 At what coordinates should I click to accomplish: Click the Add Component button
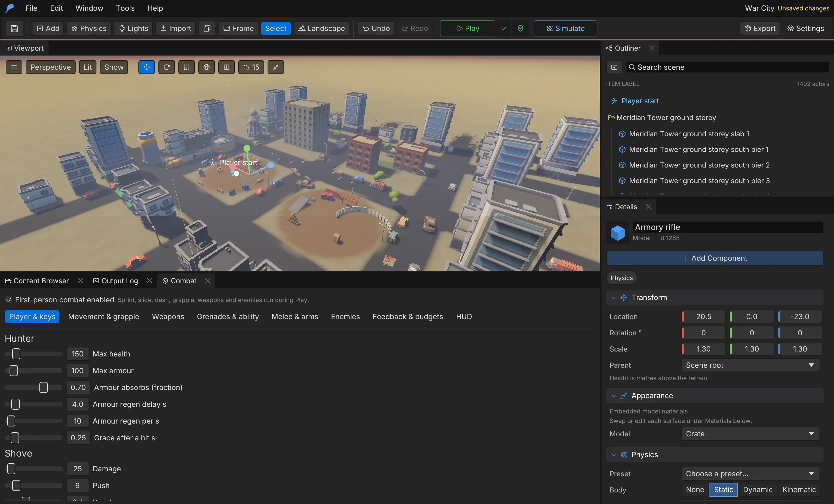click(714, 258)
